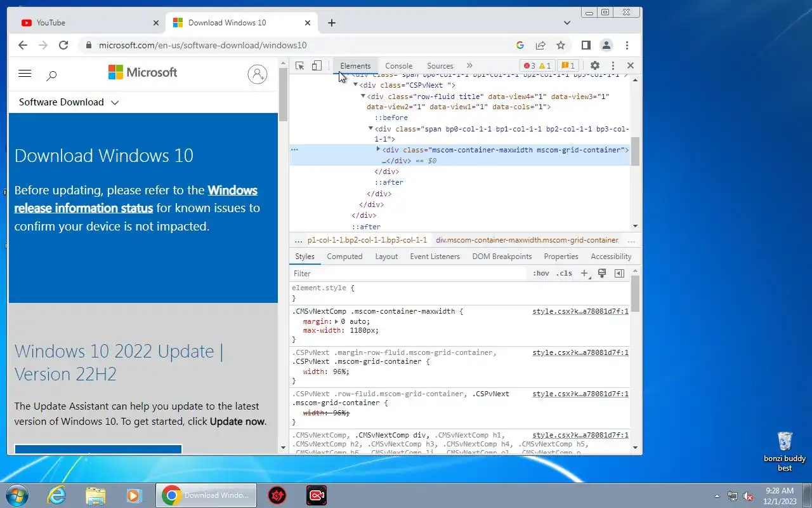Open the Windows release information status link
Image resolution: width=812 pixels, height=508 pixels.
[135, 199]
